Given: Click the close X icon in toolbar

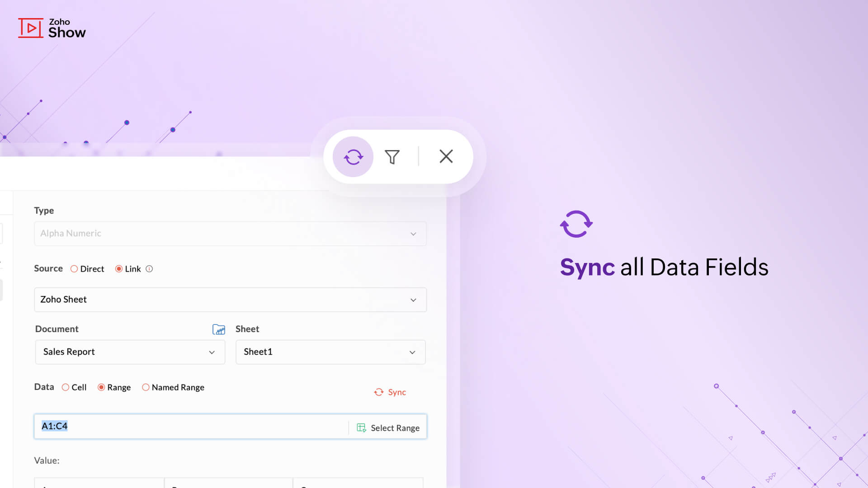Looking at the screenshot, I should point(445,157).
